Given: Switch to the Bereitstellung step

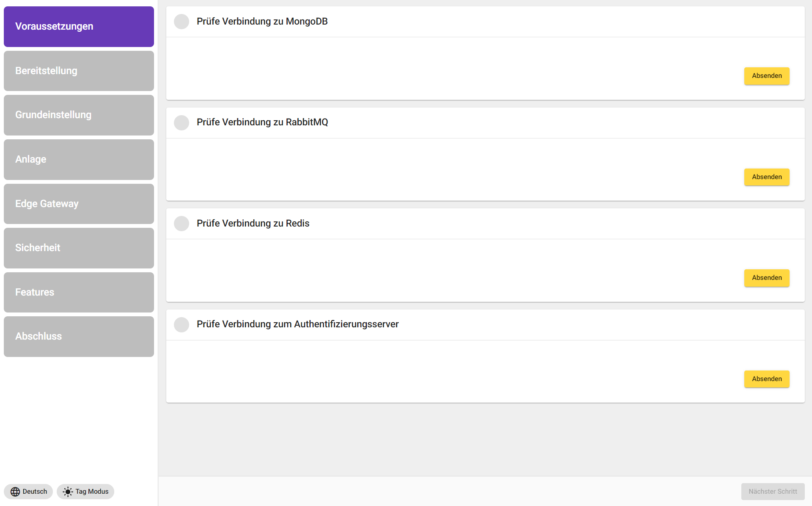Looking at the screenshot, I should (x=79, y=71).
